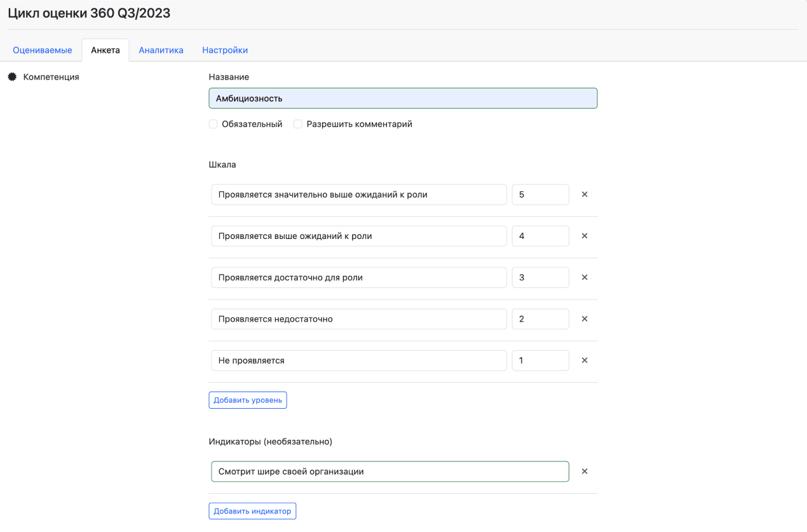Click the 'Проявляется недостаточно' text field
807x532 pixels.
tap(359, 319)
